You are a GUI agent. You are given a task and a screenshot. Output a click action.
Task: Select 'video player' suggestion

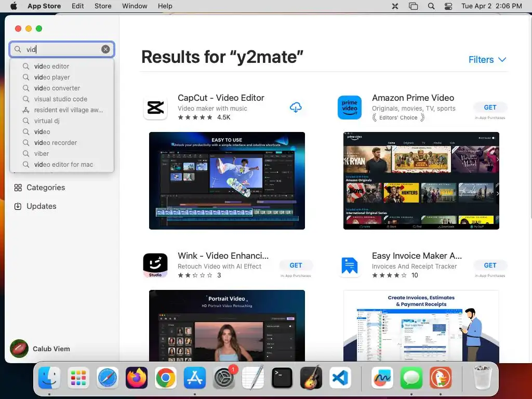[x=62, y=77]
